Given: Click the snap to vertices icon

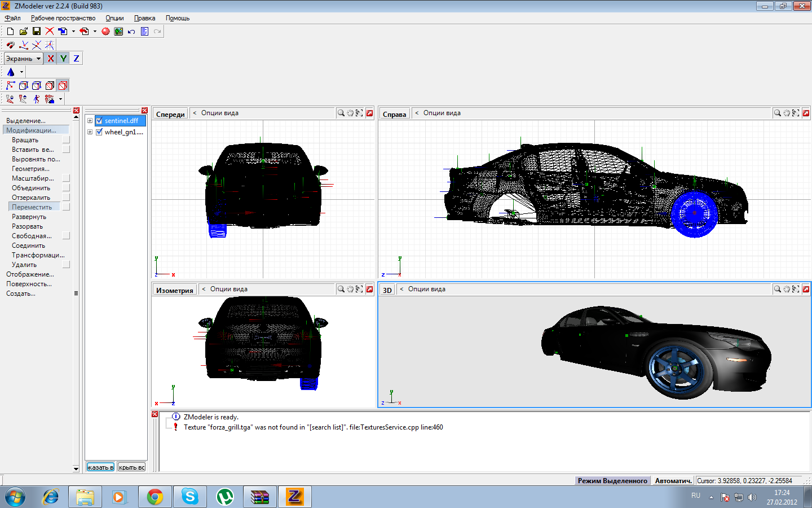Looking at the screenshot, I should [x=23, y=45].
